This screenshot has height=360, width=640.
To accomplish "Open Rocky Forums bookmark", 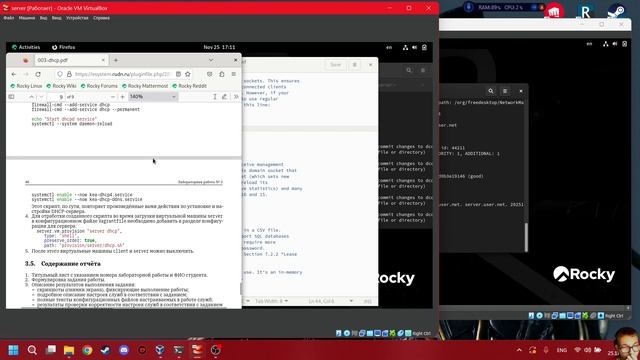I will [x=99, y=86].
